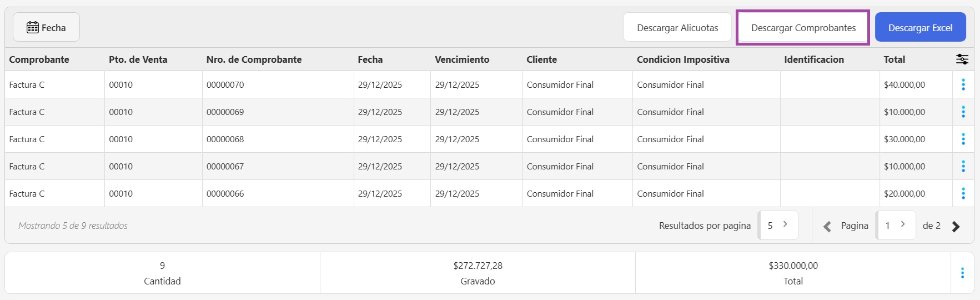Image resolution: width=980 pixels, height=300 pixels.
Task: Export table with Descargar Excel
Action: pos(920,27)
